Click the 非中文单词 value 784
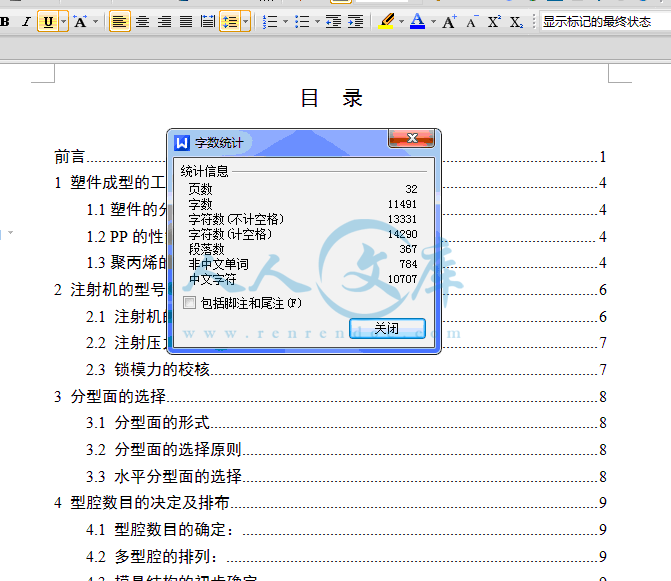Viewport: 671px width, 581px height. (x=408, y=264)
